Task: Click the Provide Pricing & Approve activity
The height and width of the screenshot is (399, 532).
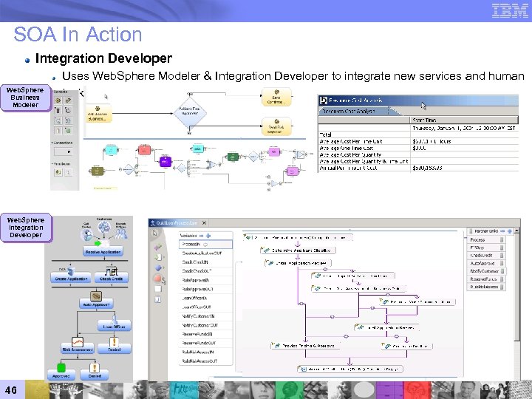Action: [x=305, y=346]
